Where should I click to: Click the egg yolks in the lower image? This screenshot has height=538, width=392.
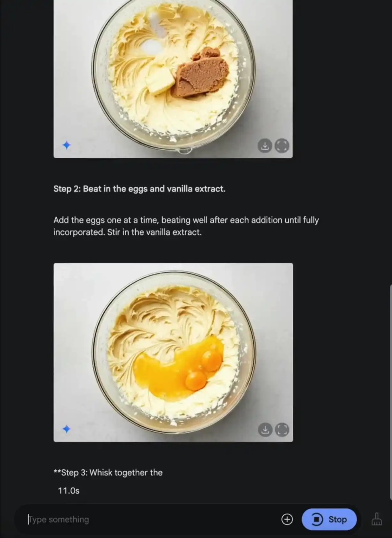(204, 370)
